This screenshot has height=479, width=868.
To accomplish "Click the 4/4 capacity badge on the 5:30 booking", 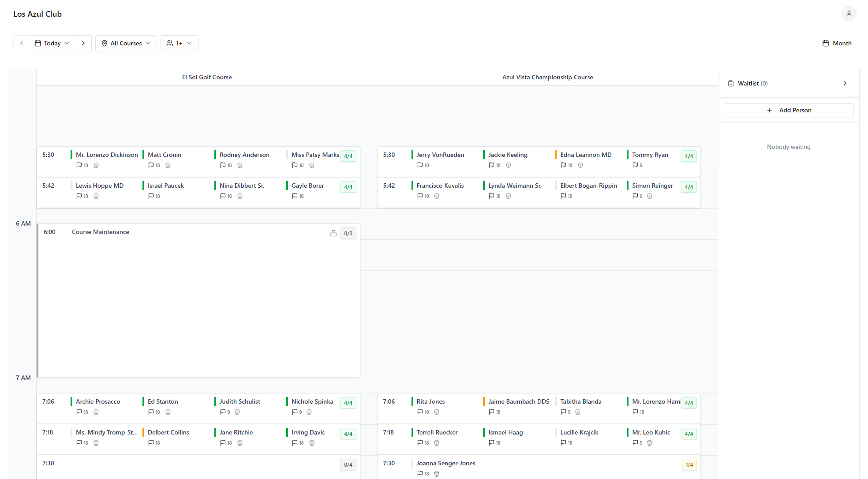I will tap(348, 156).
